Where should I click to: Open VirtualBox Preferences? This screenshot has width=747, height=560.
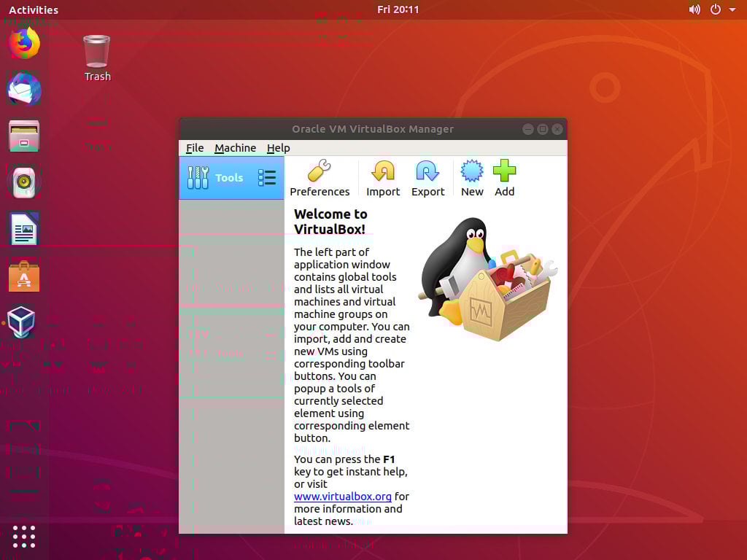point(320,177)
